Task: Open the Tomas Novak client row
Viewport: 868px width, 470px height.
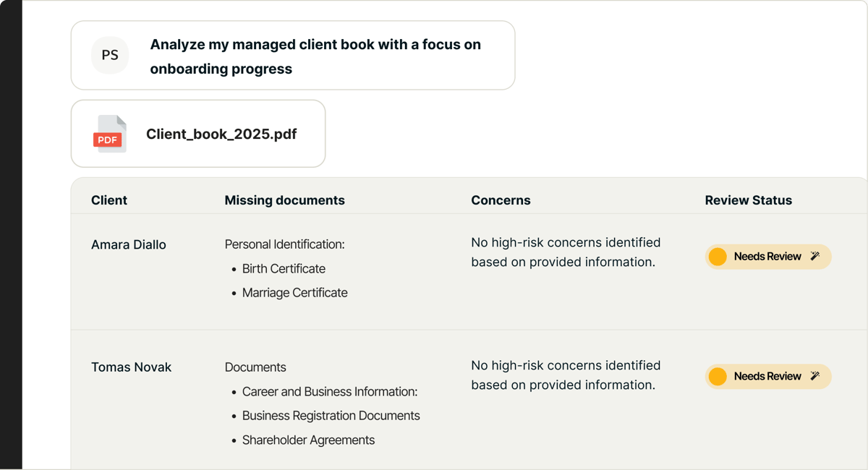Action: point(131,367)
